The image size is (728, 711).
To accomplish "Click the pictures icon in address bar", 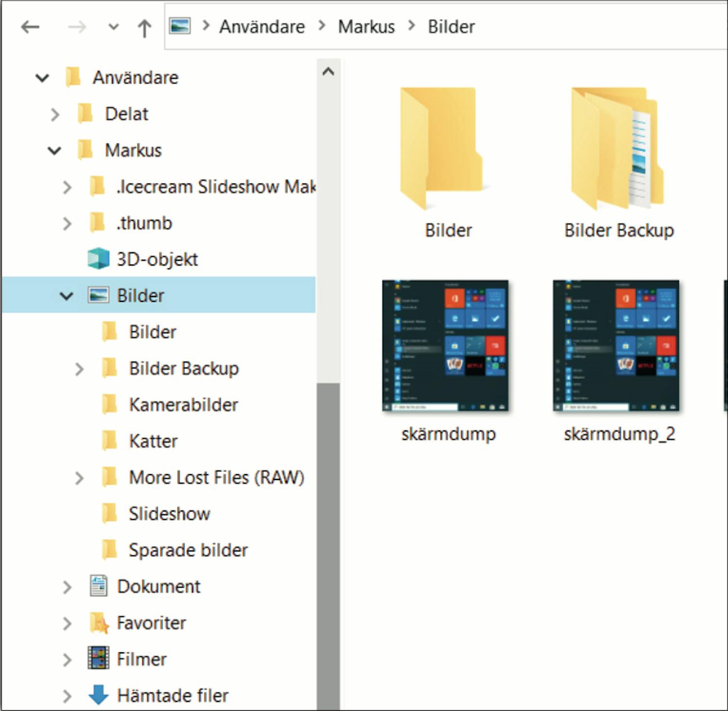I will (x=180, y=26).
